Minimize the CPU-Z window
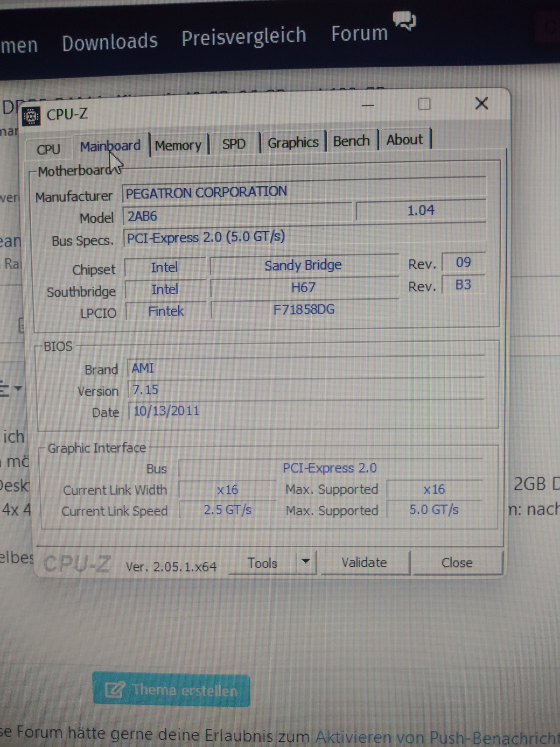This screenshot has width=560, height=747. (x=368, y=106)
